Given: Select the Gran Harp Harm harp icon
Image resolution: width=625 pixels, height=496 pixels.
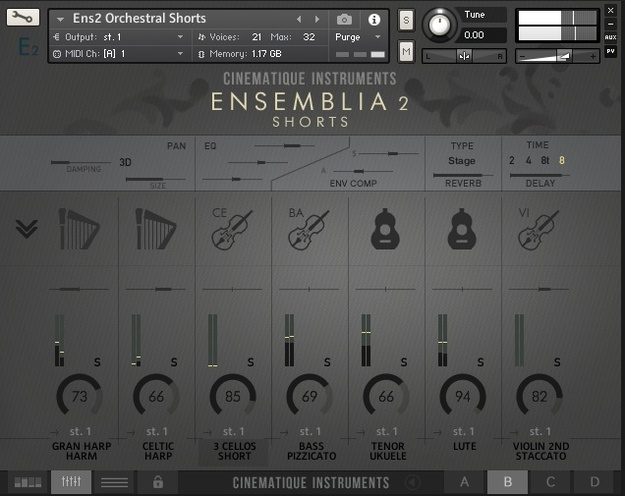Looking at the screenshot, I should [79, 229].
